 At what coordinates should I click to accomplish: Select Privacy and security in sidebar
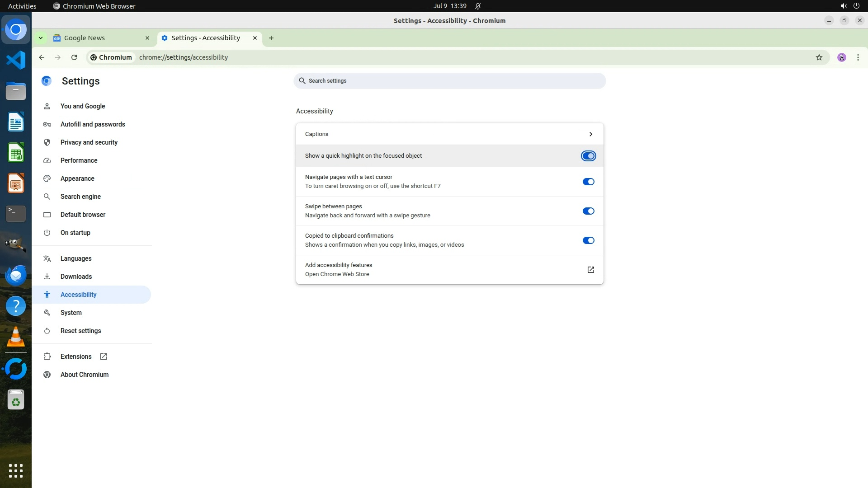(89, 142)
